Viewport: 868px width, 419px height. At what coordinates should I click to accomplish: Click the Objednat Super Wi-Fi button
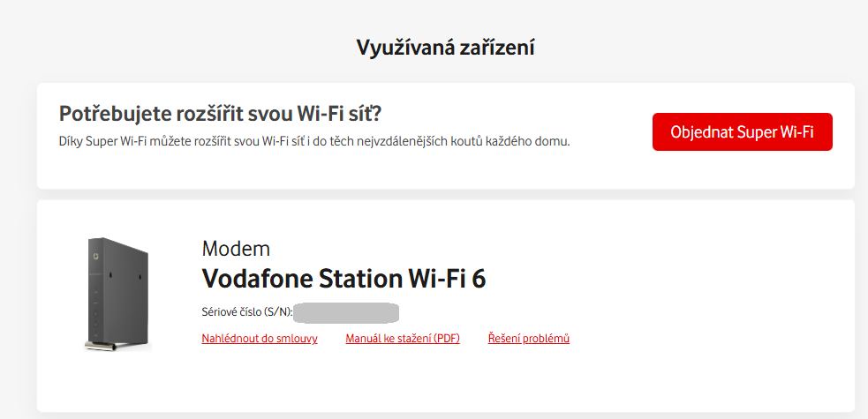point(742,132)
